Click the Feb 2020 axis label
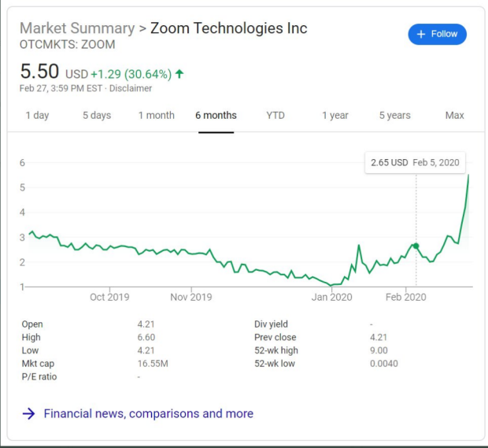 405,297
